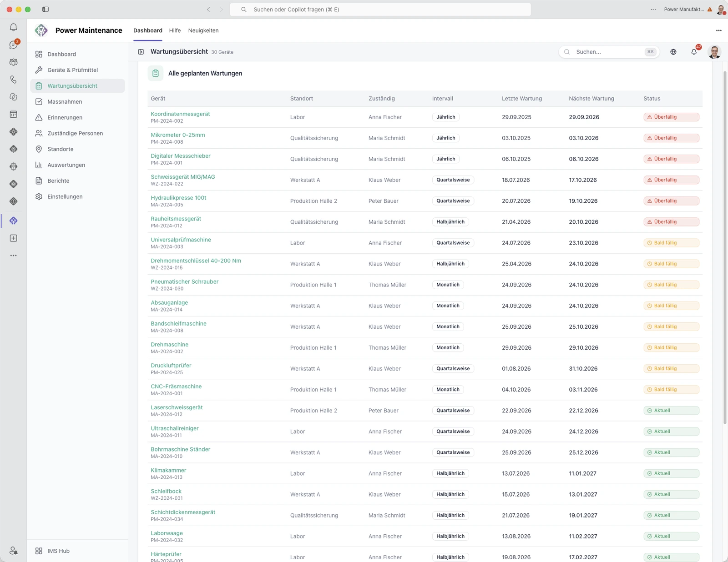The height and width of the screenshot is (562, 728).
Task: Click the globe language icon
Action: (673, 52)
